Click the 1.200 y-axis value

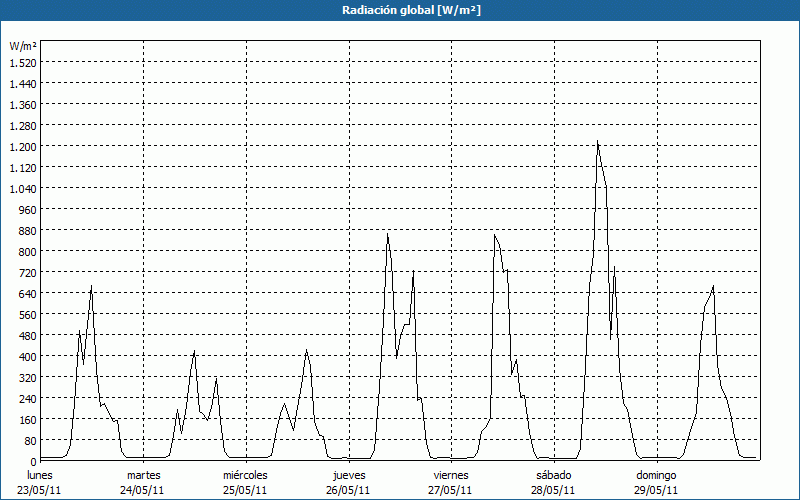coord(23,146)
